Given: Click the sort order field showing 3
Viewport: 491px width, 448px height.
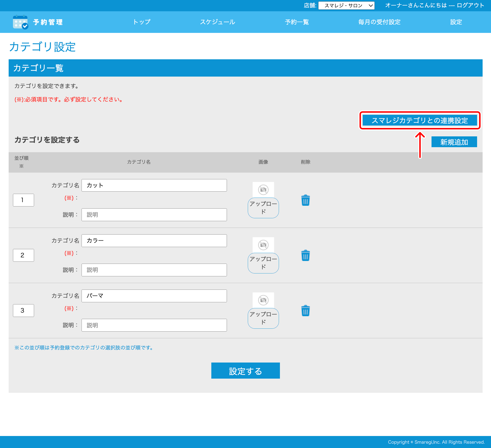Looking at the screenshot, I should (23, 310).
